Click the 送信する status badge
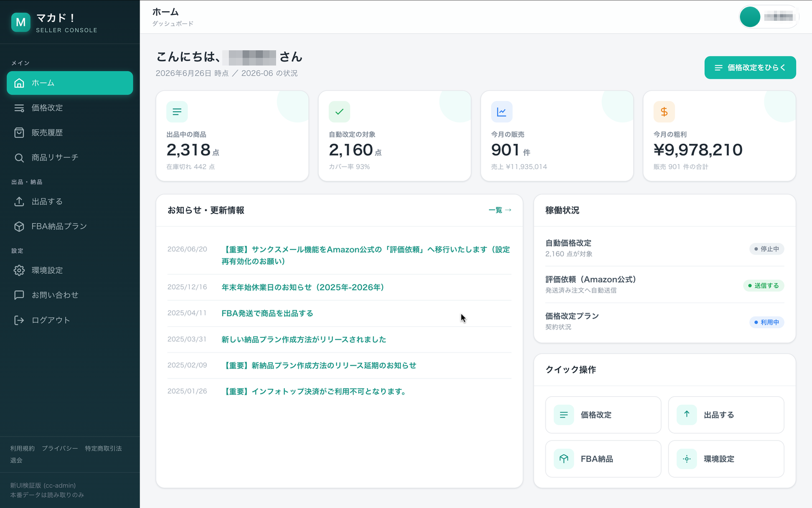 pyautogui.click(x=764, y=285)
